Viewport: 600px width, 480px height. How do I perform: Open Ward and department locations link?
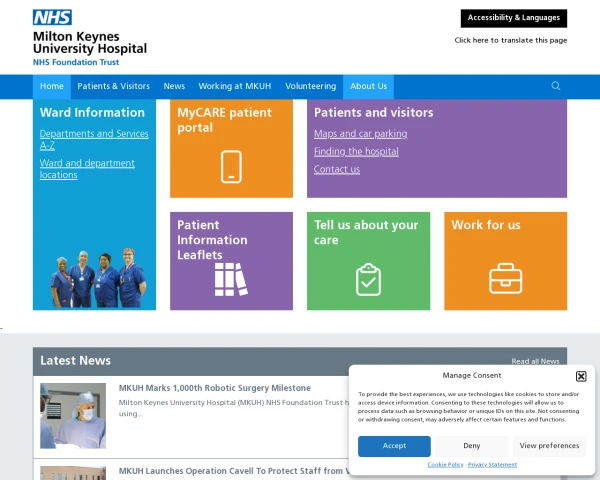[x=87, y=169]
